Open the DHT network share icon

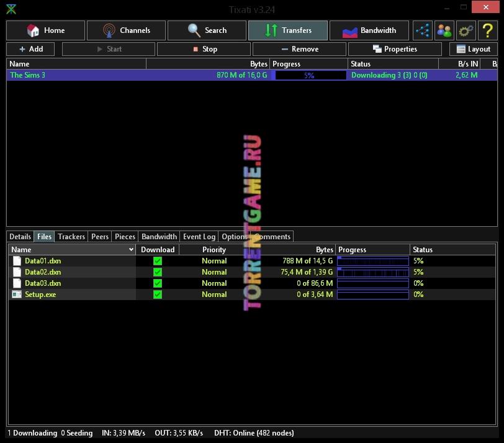pos(422,30)
